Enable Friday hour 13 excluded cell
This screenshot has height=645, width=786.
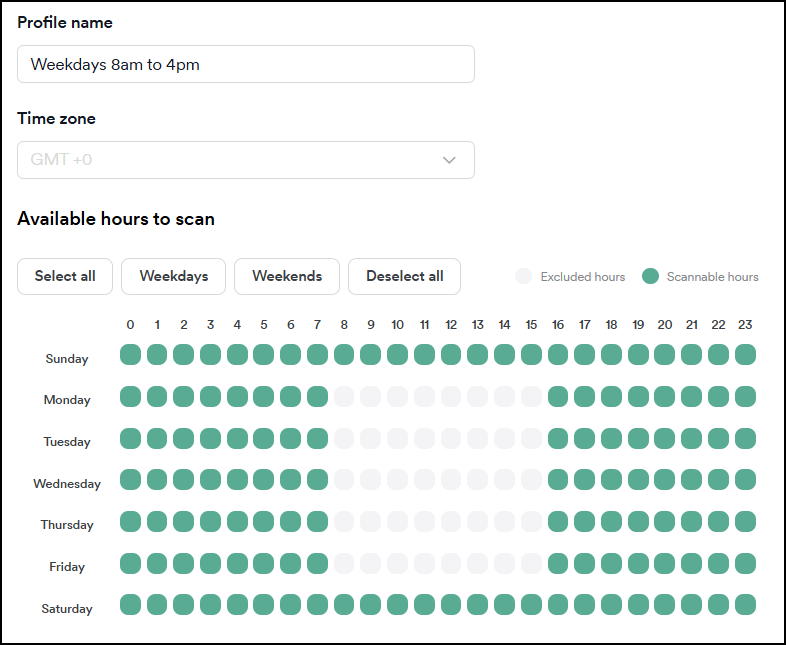pos(478,564)
